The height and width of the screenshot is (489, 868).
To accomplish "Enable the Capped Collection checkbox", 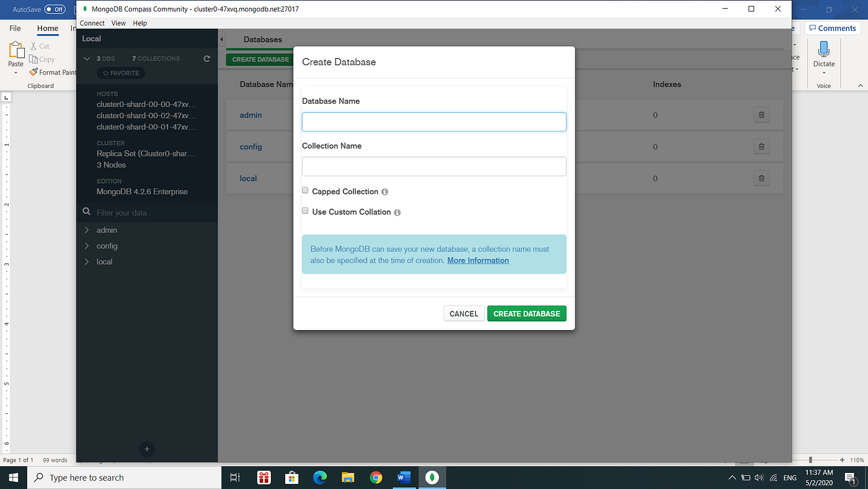I will (305, 190).
